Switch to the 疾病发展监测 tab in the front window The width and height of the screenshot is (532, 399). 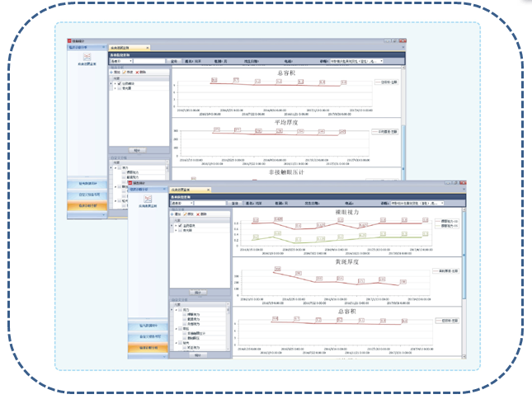tap(190, 190)
